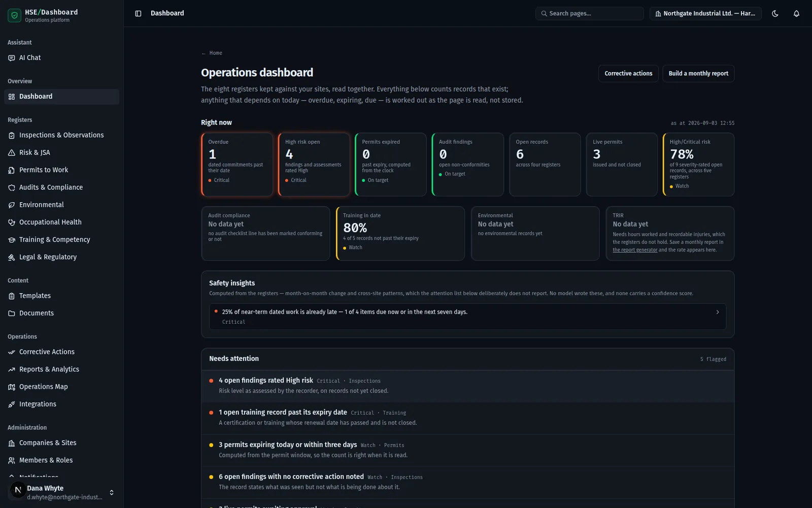Open 3 permits expiring today row

467,450
